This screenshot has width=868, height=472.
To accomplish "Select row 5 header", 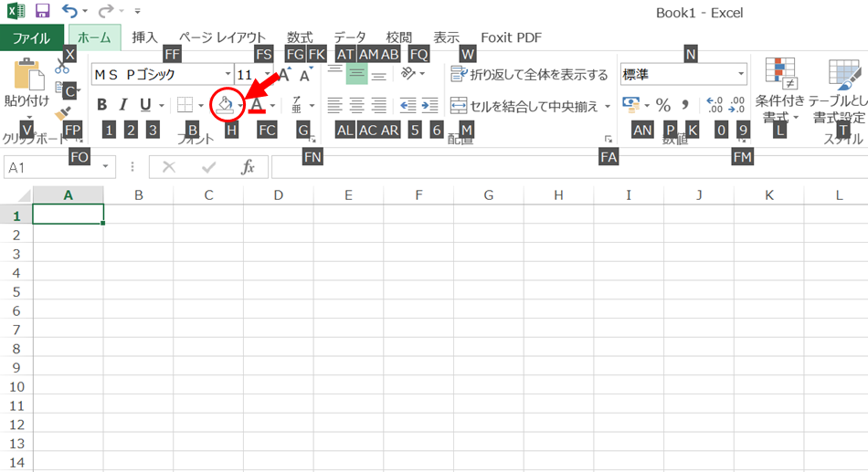I will 16,291.
